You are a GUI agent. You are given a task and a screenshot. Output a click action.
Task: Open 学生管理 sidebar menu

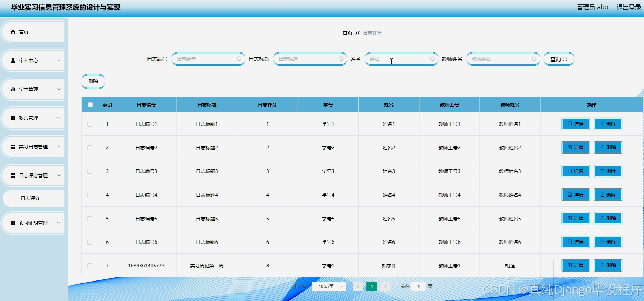[x=33, y=89]
